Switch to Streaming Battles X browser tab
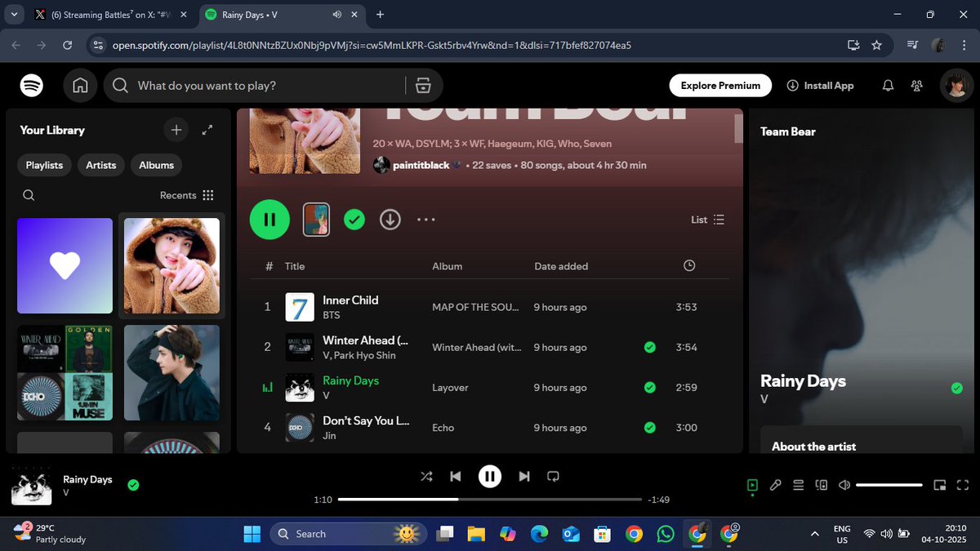 coord(110,15)
